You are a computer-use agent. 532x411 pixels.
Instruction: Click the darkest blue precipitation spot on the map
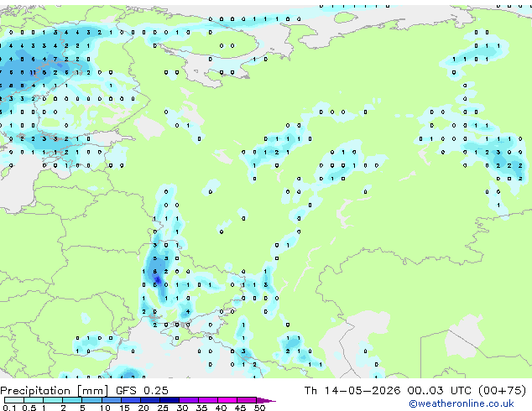coord(158,280)
